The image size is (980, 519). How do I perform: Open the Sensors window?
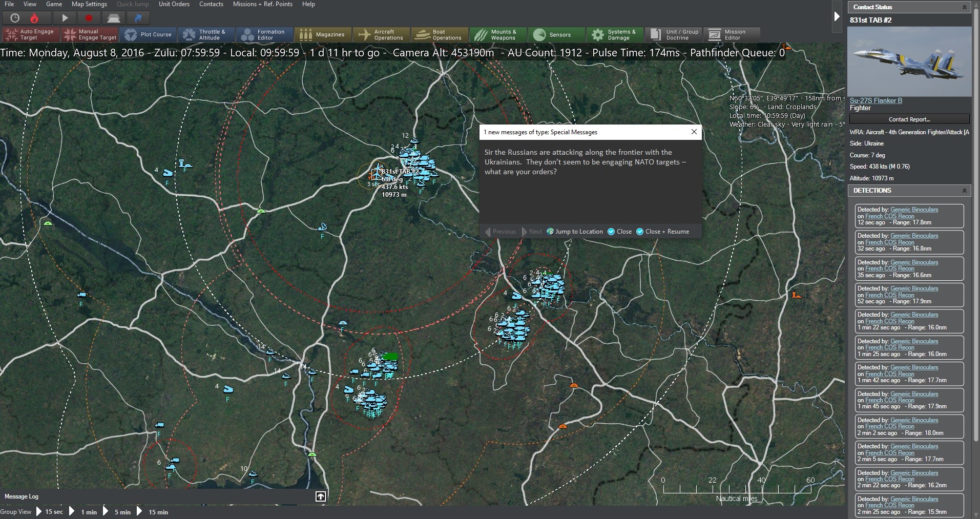click(x=556, y=34)
